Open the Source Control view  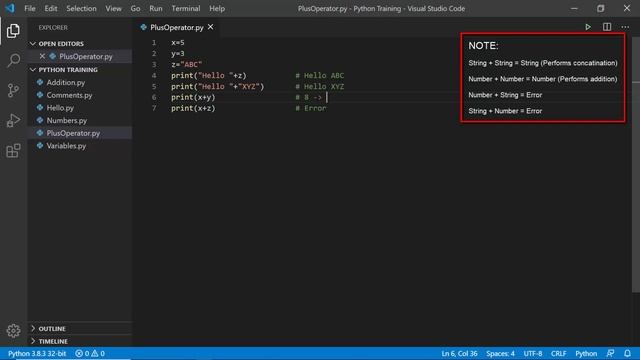tap(13, 90)
